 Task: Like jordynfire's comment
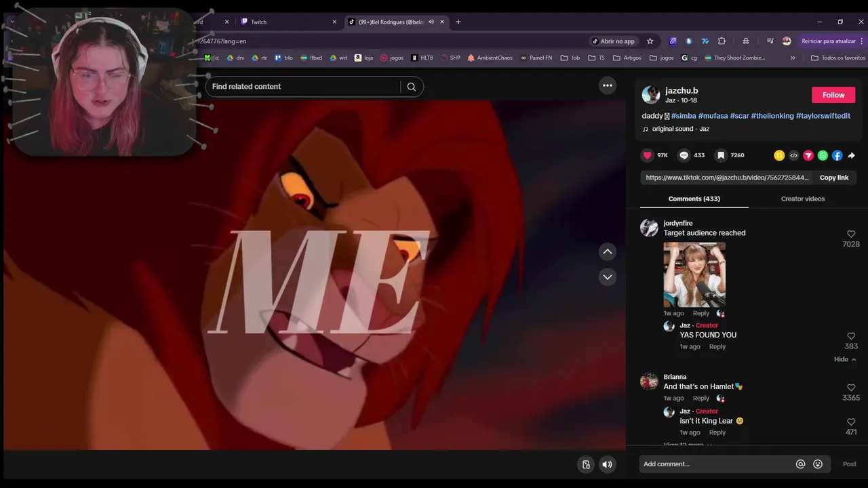(x=851, y=235)
